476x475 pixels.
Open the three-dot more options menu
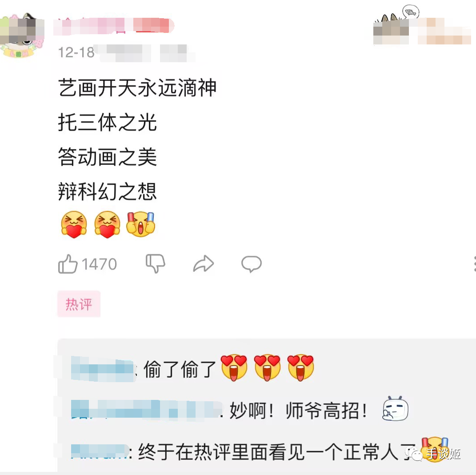474,263
